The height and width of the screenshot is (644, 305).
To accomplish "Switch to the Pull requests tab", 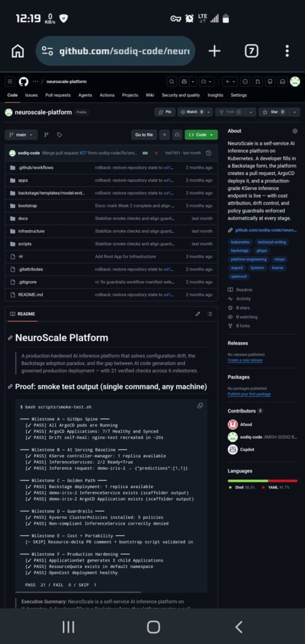I will pos(58,95).
